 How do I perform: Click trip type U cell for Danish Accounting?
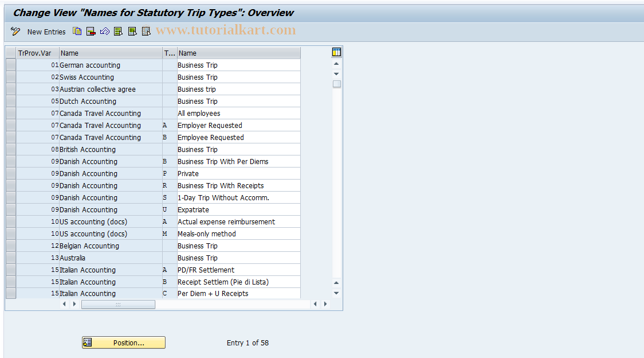coord(170,209)
